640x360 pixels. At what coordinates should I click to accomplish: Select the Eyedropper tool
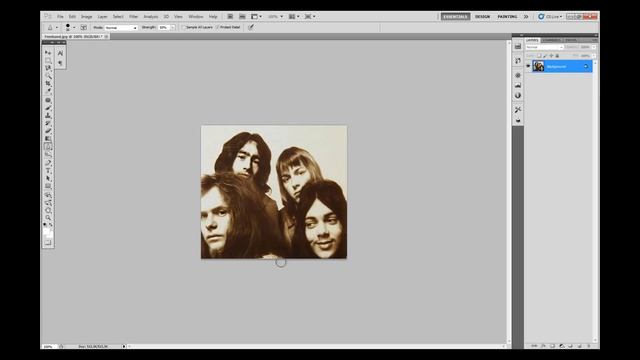(x=48, y=91)
